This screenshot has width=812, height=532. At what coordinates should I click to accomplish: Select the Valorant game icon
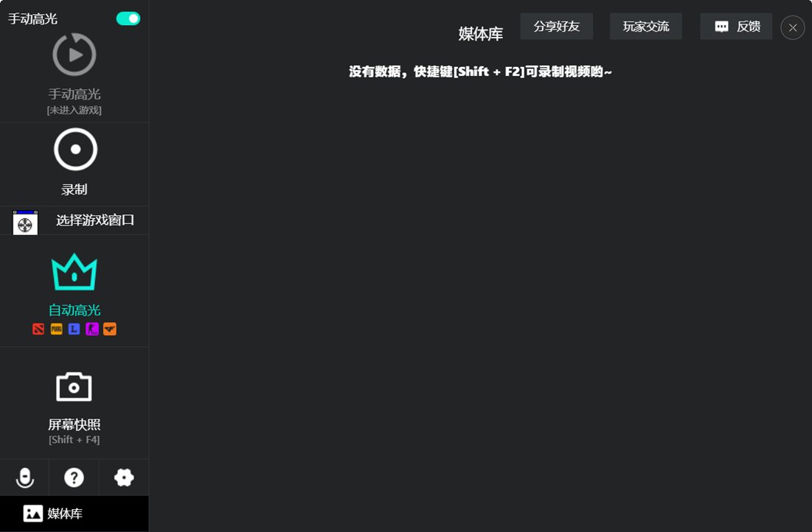click(110, 329)
